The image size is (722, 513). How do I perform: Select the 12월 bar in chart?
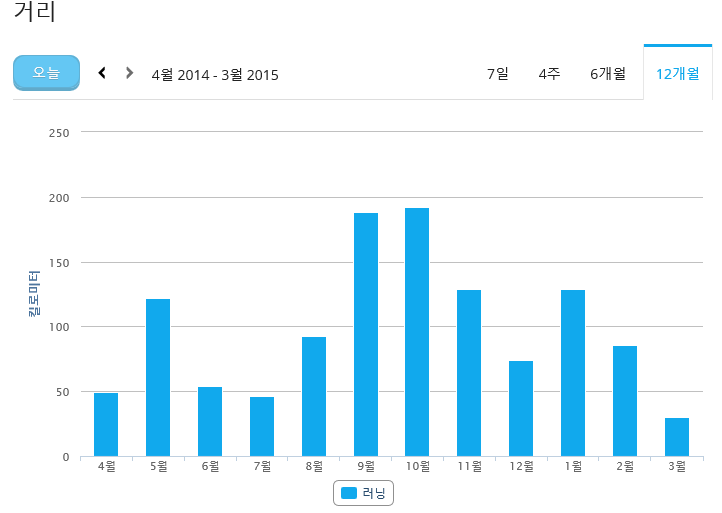point(521,408)
